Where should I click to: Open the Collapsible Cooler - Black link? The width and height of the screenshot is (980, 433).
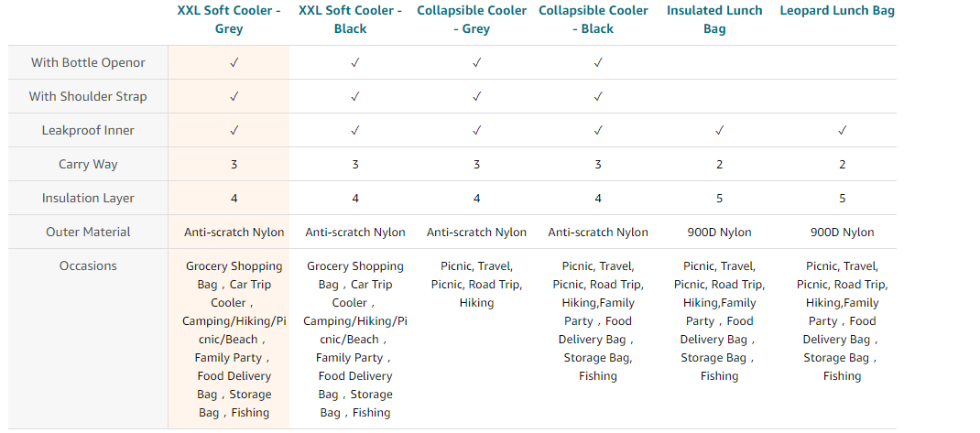click(x=593, y=19)
